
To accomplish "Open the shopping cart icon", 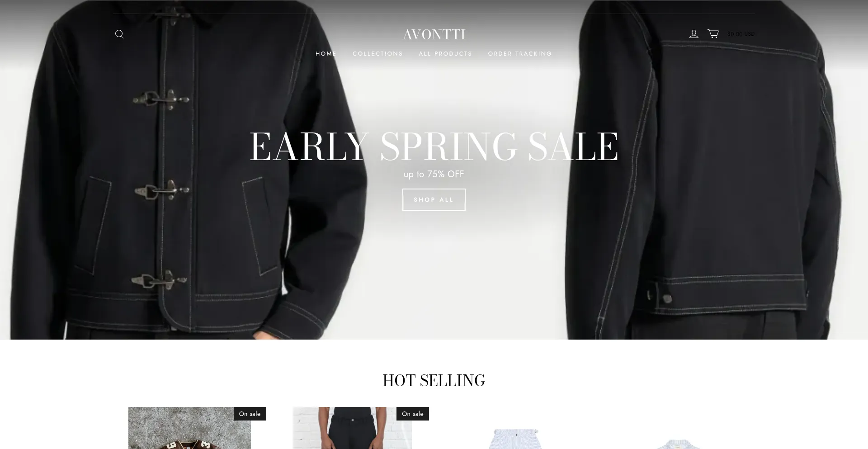I will (713, 34).
